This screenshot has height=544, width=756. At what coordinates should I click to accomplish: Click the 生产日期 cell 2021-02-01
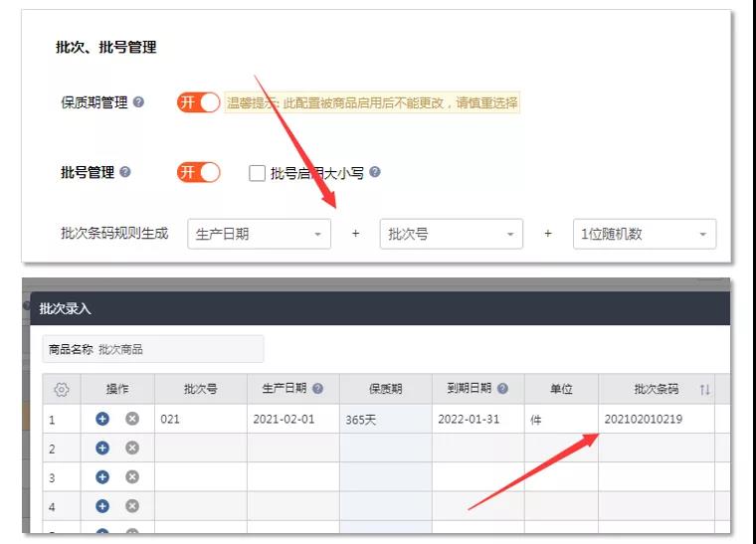click(x=292, y=420)
